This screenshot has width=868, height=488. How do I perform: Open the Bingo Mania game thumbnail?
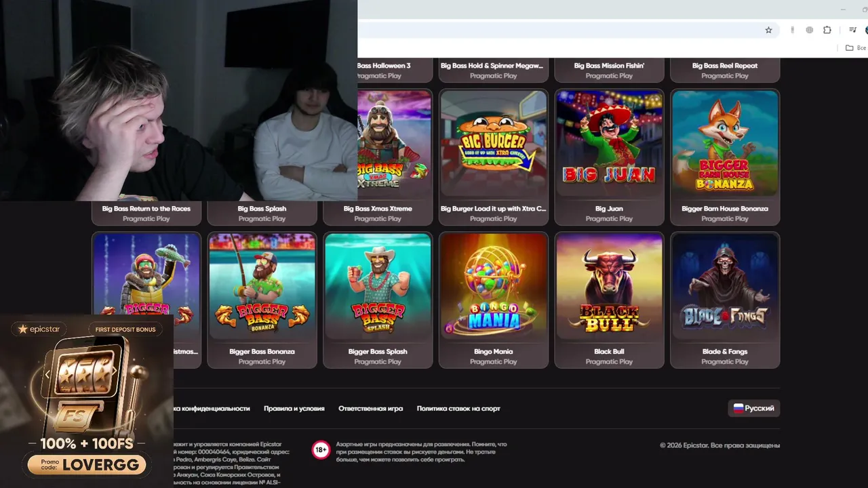point(494,287)
